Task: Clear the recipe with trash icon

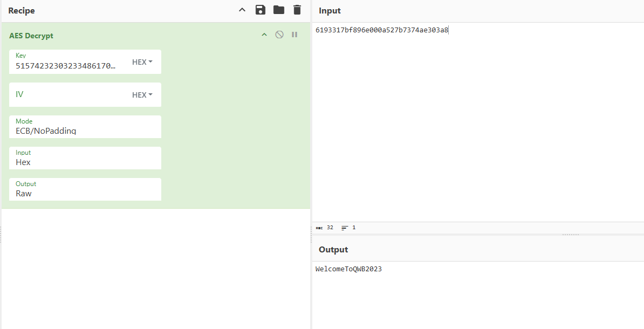Action: pyautogui.click(x=297, y=10)
